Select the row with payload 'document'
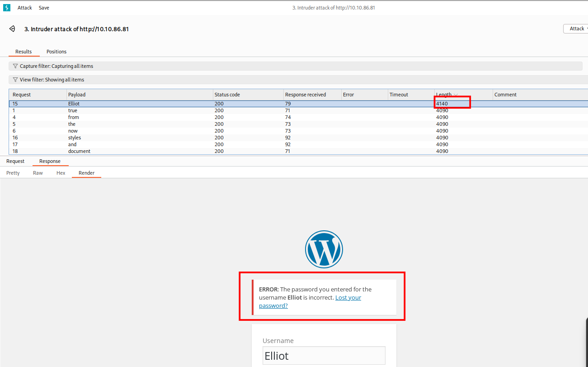This screenshot has height=367, width=588. 79,151
